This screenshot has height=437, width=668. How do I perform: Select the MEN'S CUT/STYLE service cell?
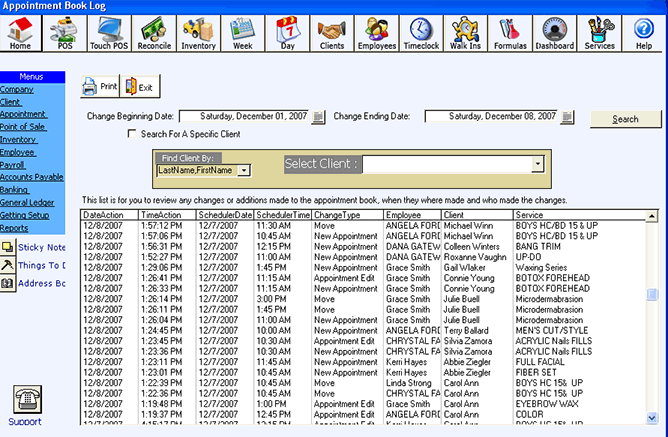click(x=552, y=331)
